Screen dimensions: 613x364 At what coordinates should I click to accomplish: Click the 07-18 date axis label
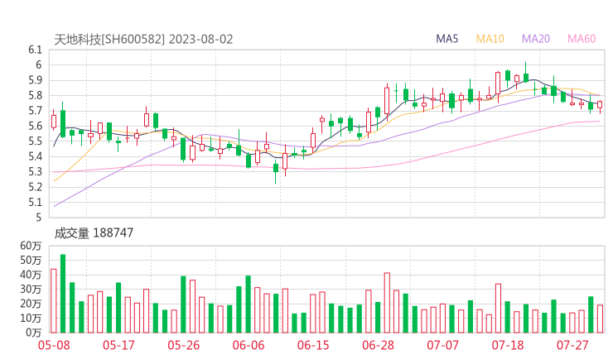point(508,345)
